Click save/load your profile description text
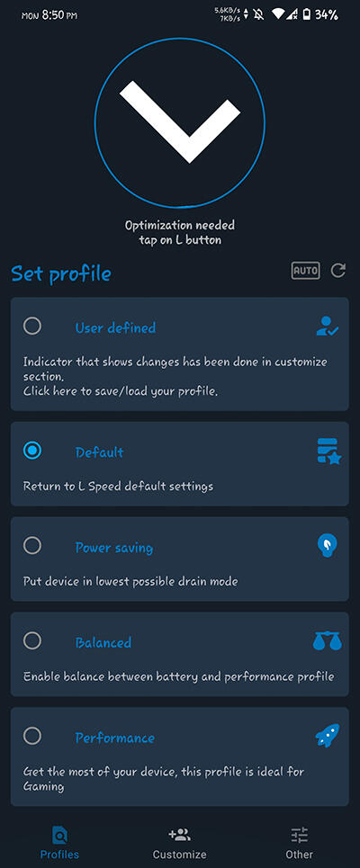This screenshot has height=868, width=360. point(121,391)
